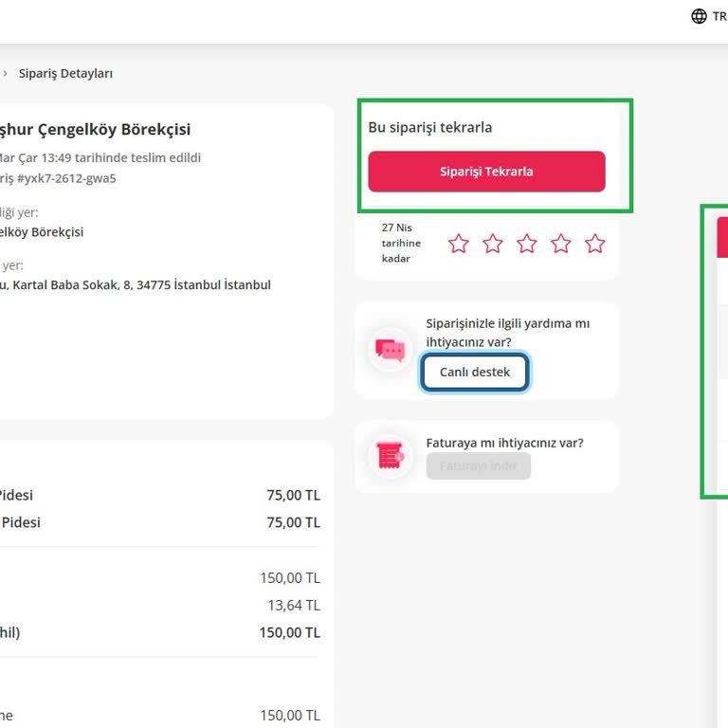Click the pink chat bubbles support icon

pyautogui.click(x=390, y=350)
